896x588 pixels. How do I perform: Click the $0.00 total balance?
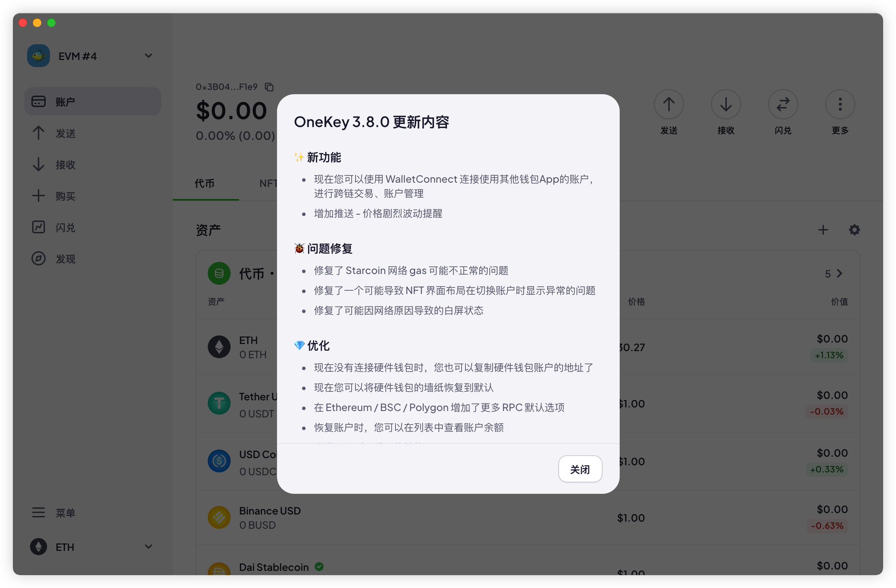[231, 111]
